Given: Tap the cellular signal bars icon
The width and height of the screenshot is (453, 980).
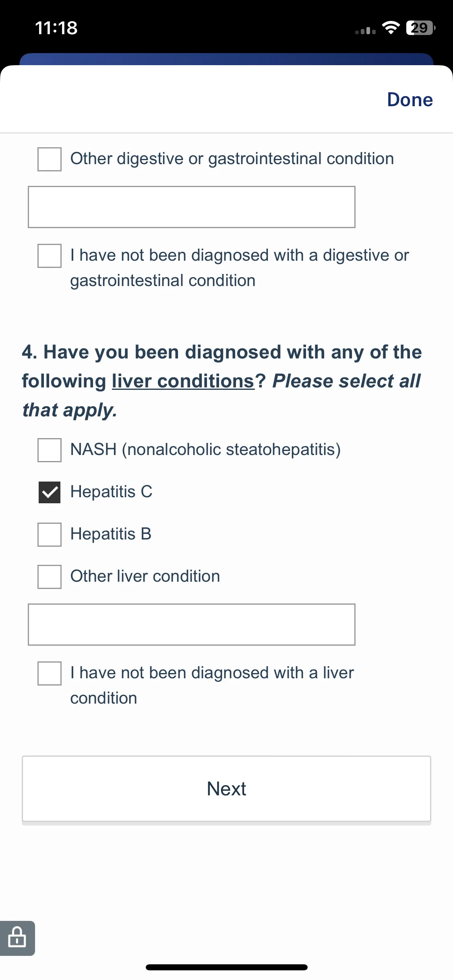Looking at the screenshot, I should coord(365,31).
